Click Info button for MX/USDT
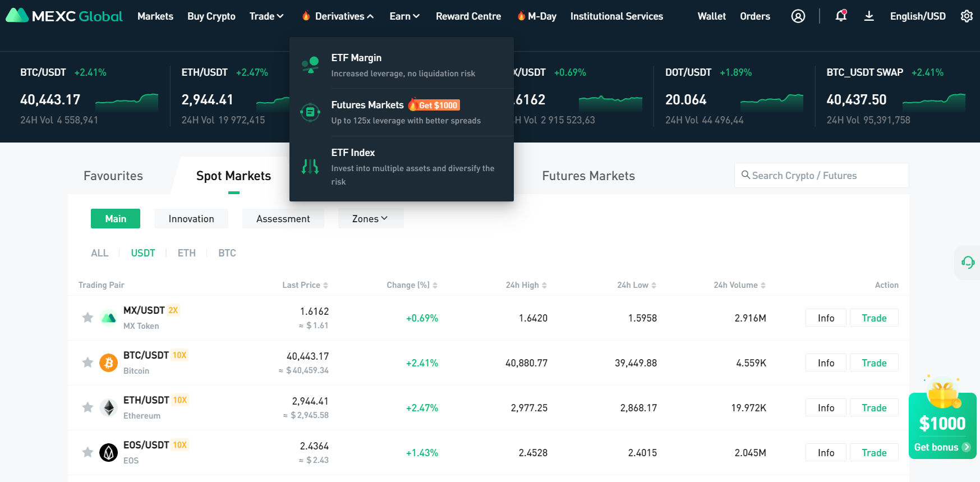 [x=826, y=318]
